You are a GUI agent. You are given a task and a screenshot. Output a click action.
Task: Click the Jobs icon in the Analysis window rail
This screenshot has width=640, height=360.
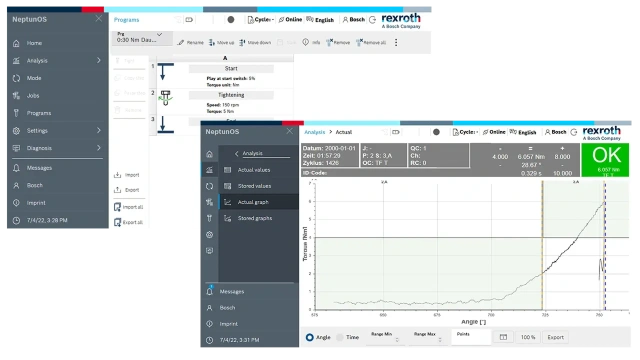coord(209,202)
